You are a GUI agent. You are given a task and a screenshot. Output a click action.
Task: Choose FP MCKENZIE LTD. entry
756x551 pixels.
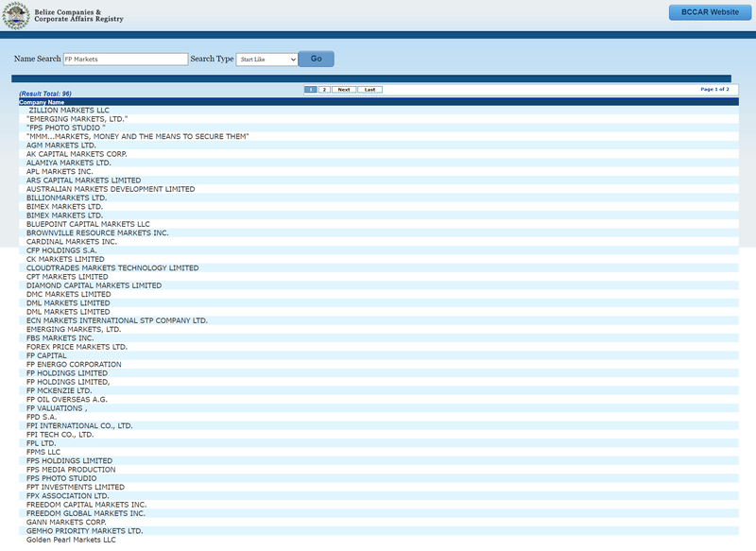pos(59,391)
